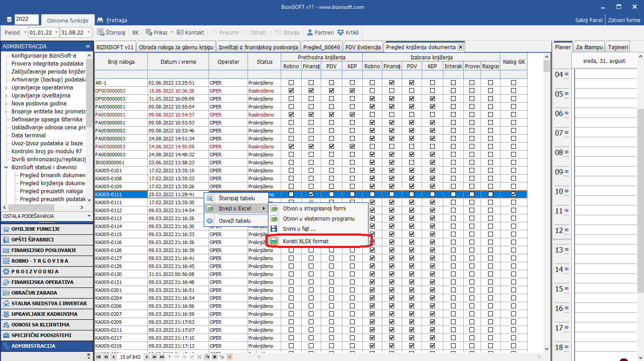Click the Štampaj printer icon in toolbar
Screen dimensions: 644x361
click(101, 32)
